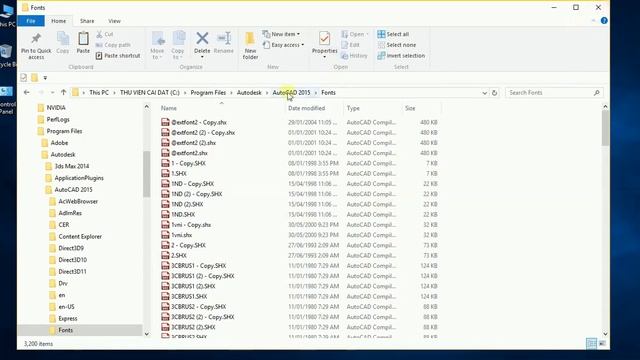640x360 pixels.
Task: Sort by the Type column header
Action: pyautogui.click(x=353, y=108)
